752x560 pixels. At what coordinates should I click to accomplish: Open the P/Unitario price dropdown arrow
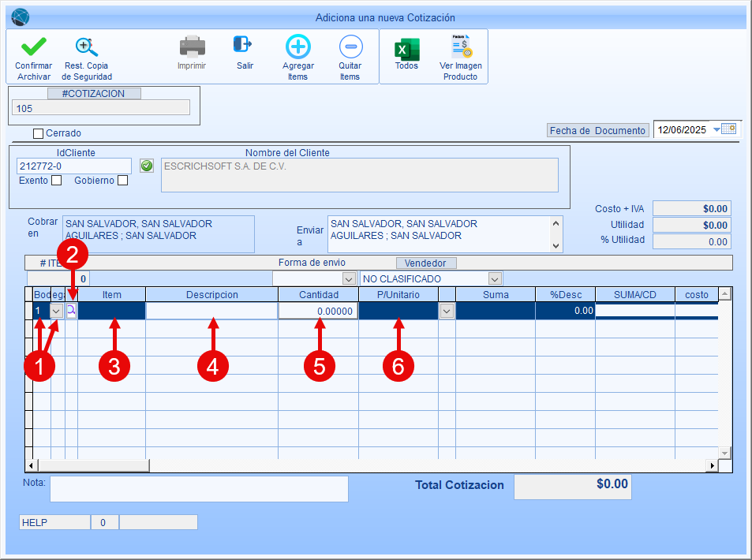point(447,311)
